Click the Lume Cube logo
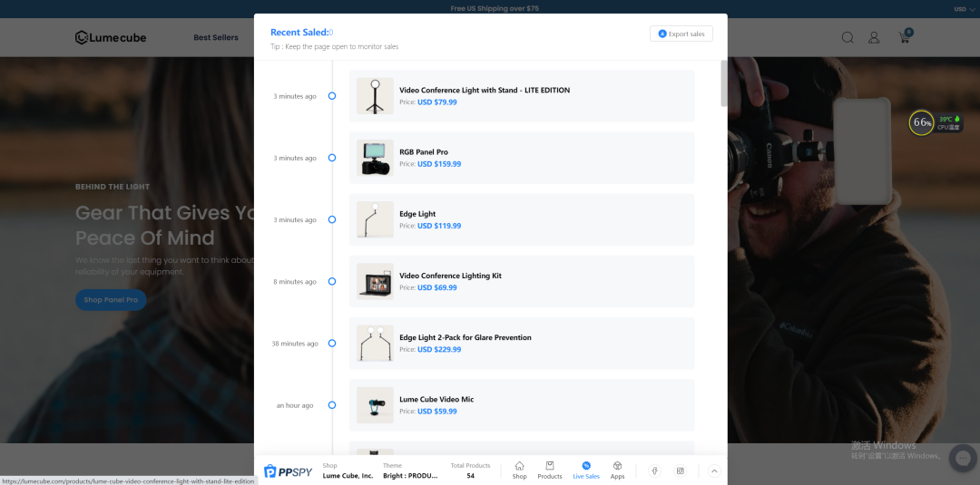Viewport: 980px width, 485px height. (111, 37)
